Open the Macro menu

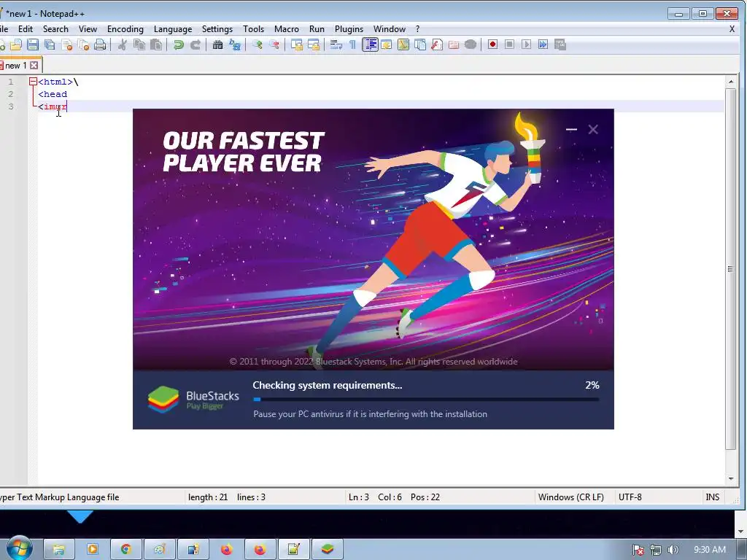[286, 29]
